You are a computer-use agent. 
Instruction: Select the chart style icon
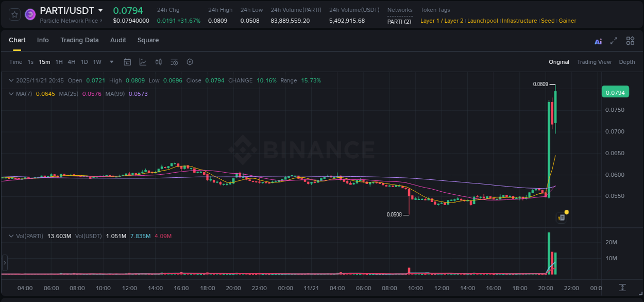point(143,62)
